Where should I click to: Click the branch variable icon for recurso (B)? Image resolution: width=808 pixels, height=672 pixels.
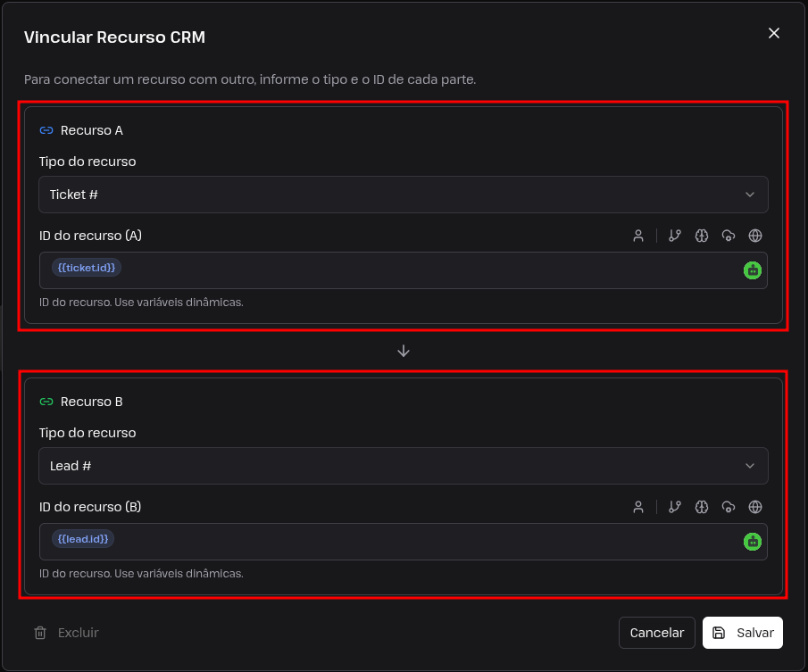click(675, 507)
